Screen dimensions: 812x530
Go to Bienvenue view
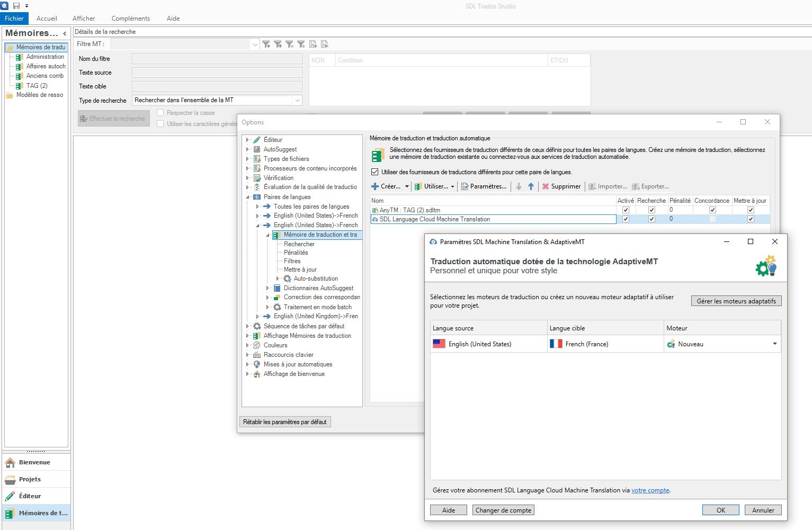pos(37,462)
